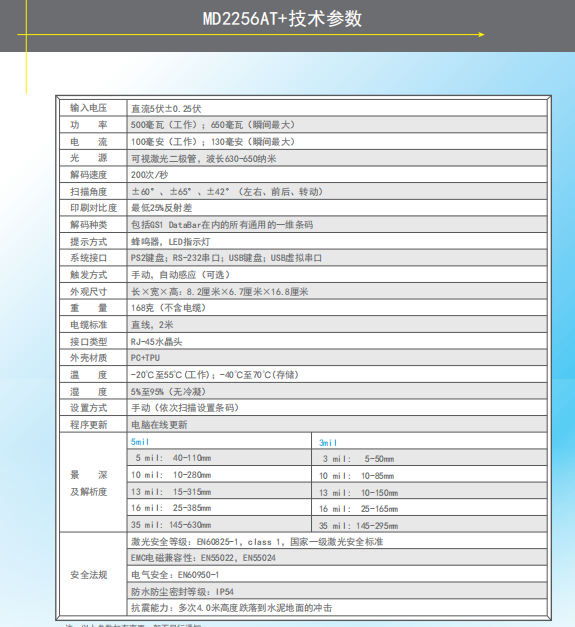Select the 程序更新 电脑在线更新 cell
575x627 pixels.
pyautogui.click(x=337, y=425)
